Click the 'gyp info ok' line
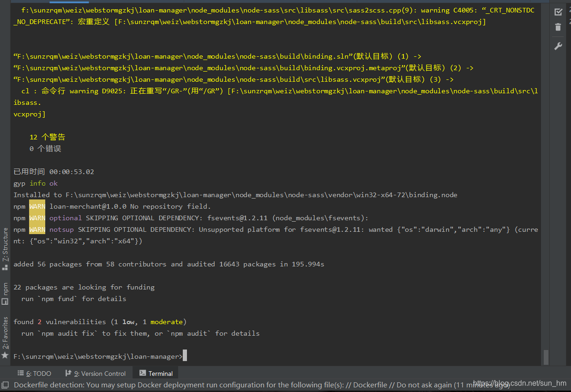Image resolution: width=571 pixels, height=392 pixels. point(36,183)
